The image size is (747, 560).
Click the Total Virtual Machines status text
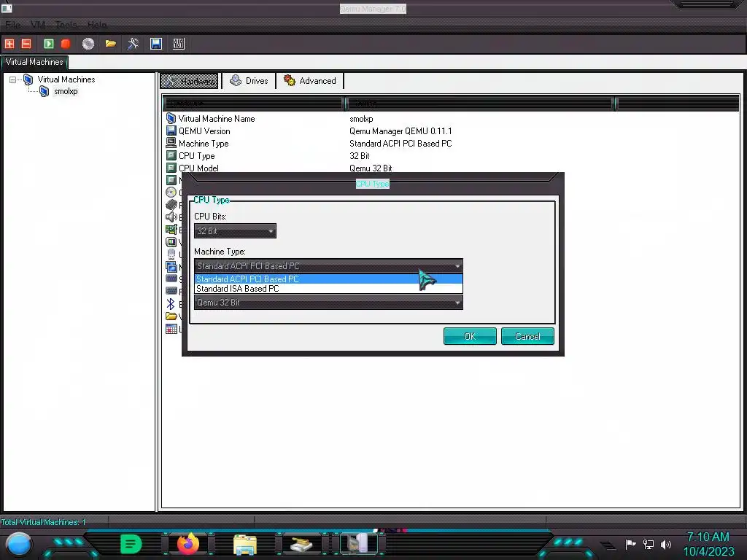(x=43, y=522)
